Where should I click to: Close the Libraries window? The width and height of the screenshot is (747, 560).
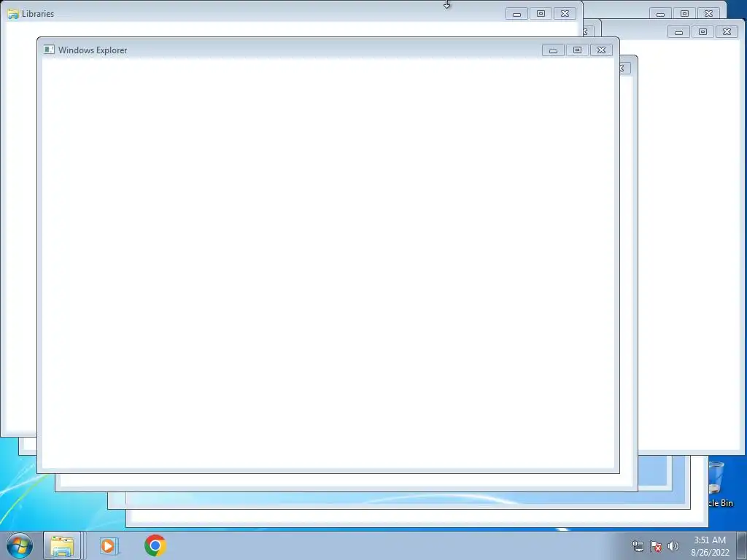tap(565, 14)
